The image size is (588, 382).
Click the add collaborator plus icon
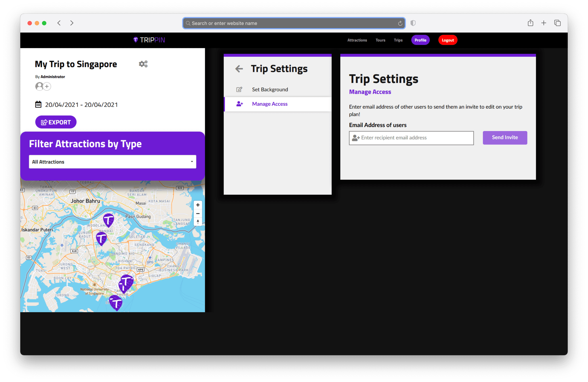(x=47, y=86)
